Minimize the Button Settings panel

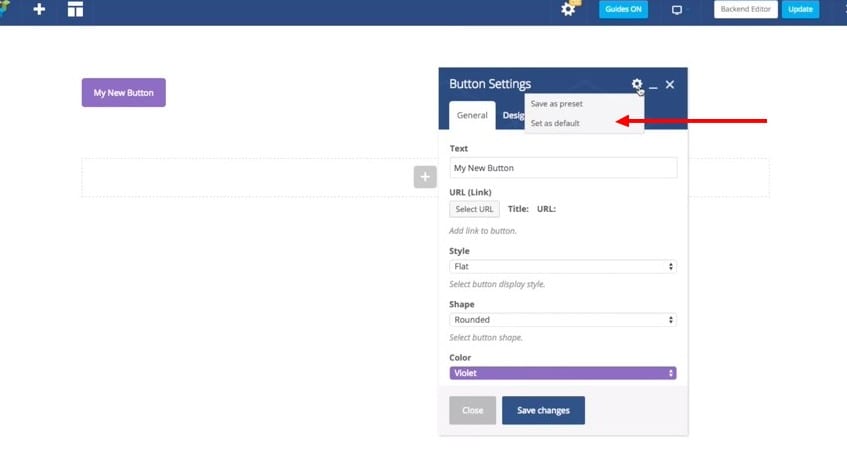tap(653, 86)
